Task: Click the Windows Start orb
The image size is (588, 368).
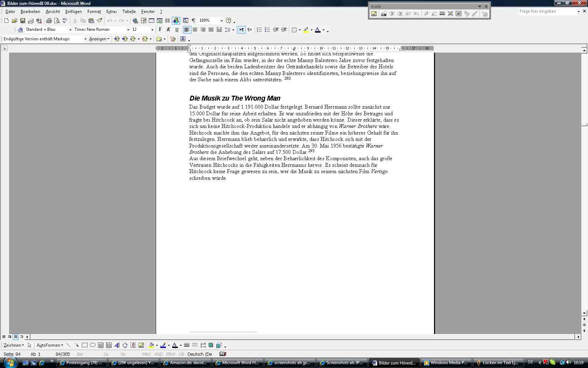Action: (x=9, y=362)
